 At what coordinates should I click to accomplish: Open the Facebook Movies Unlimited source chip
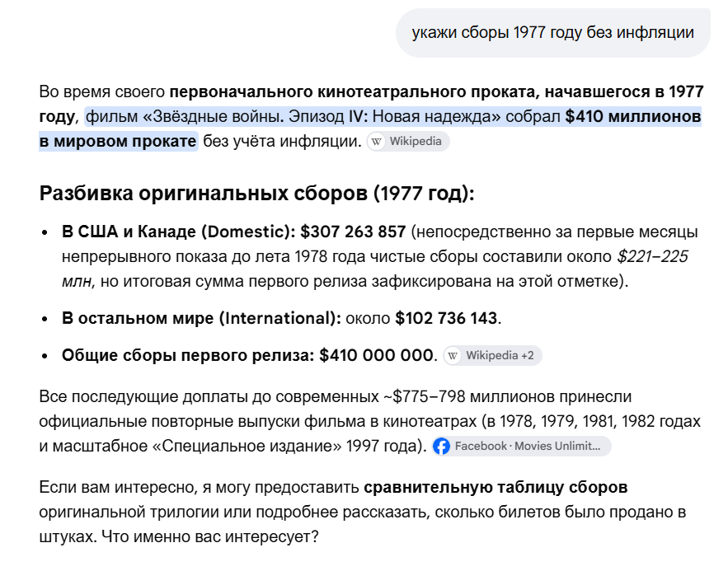521,447
